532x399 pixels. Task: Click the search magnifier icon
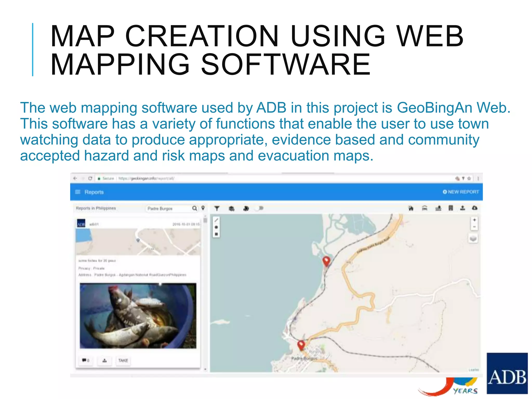point(195,208)
